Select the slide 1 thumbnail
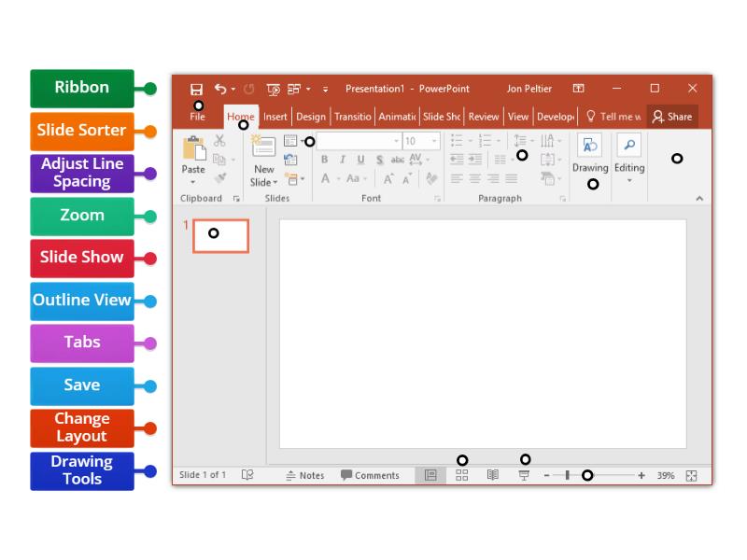 [x=219, y=236]
